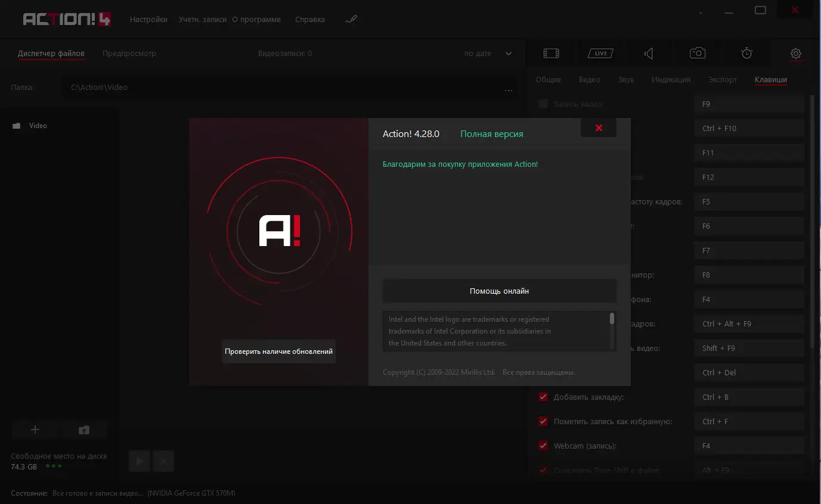Open the Звук settings tab
Screen dimensions: 821x504
click(x=626, y=80)
